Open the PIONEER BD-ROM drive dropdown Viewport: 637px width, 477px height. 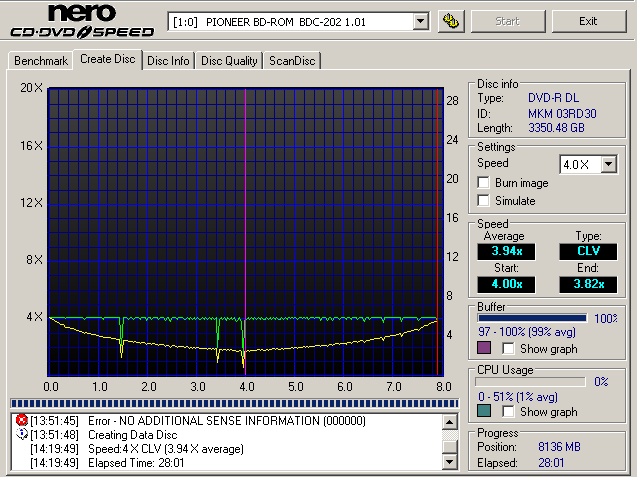[x=420, y=21]
